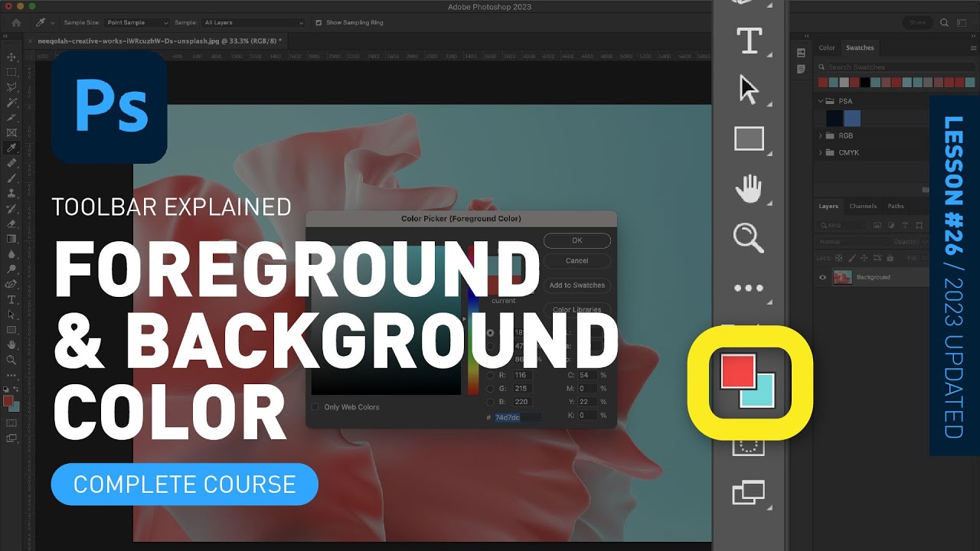Open the Sample Size Point Sample dropdown
This screenshot has height=551, width=980.
coord(136,23)
